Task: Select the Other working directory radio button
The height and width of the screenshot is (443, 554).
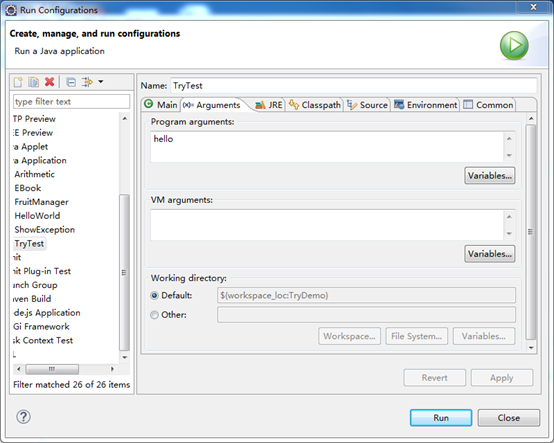Action: (x=154, y=315)
